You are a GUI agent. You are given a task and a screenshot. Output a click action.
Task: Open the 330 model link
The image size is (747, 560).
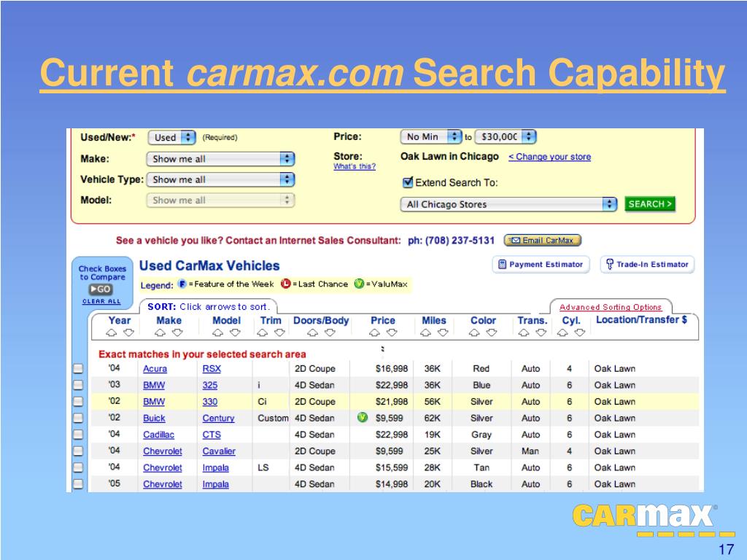pyautogui.click(x=209, y=402)
